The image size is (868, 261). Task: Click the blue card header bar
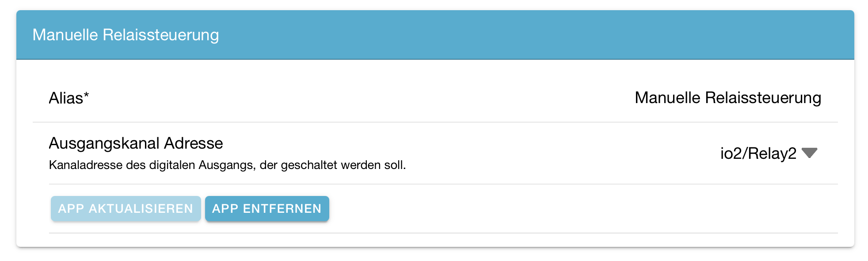[486, 35]
